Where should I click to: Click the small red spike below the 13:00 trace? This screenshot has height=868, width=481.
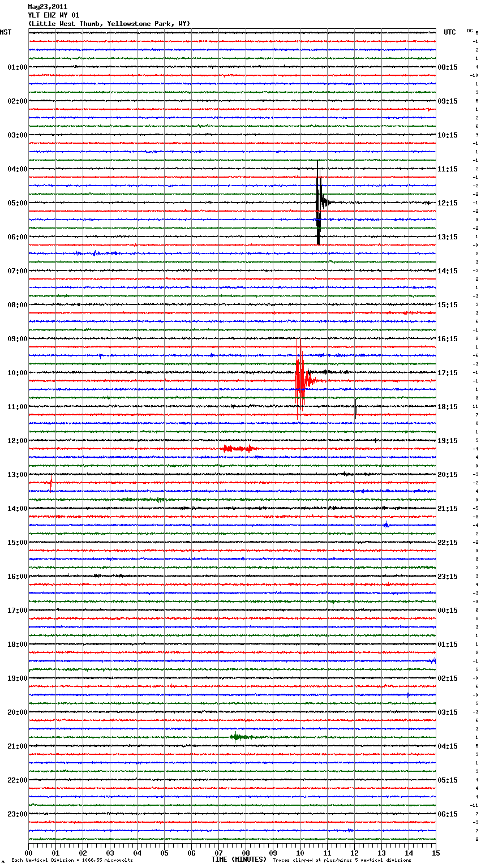51,483
